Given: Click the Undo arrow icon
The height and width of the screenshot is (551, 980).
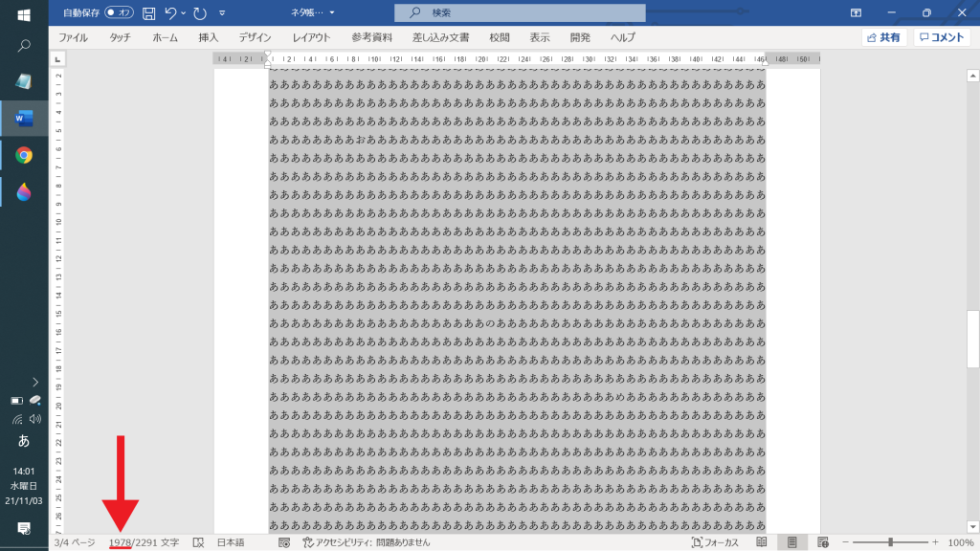Looking at the screenshot, I should pos(170,13).
